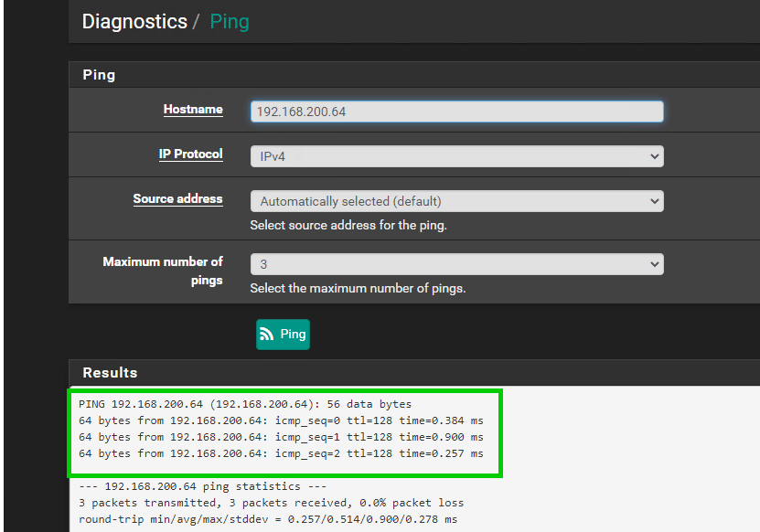Screen dimensions: 760x532
Task: Click the Ping panel heading
Action: (x=99, y=75)
